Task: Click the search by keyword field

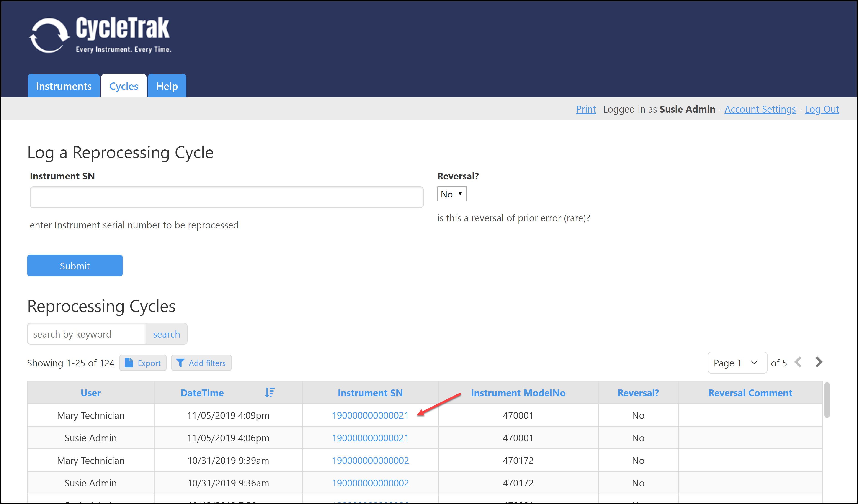Action: point(87,334)
